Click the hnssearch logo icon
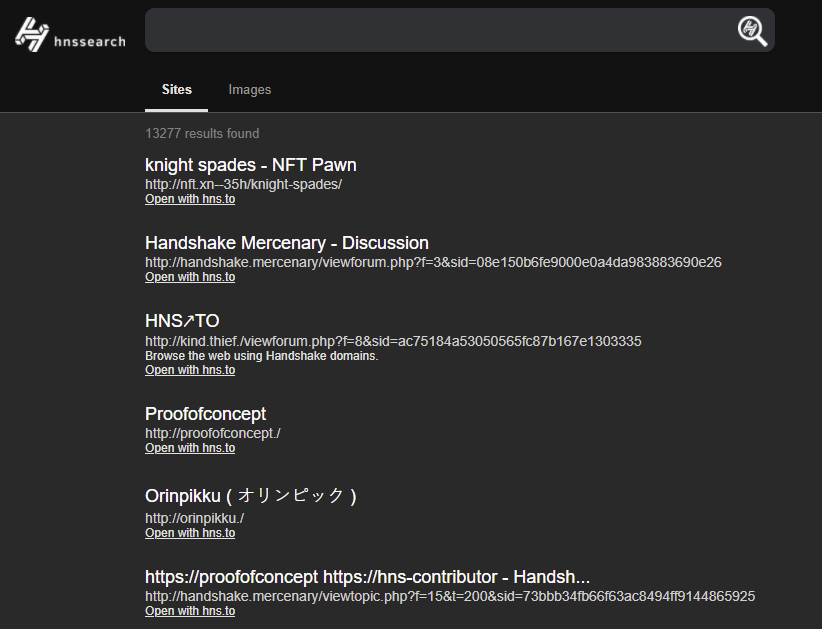This screenshot has width=822, height=629. (x=32, y=35)
